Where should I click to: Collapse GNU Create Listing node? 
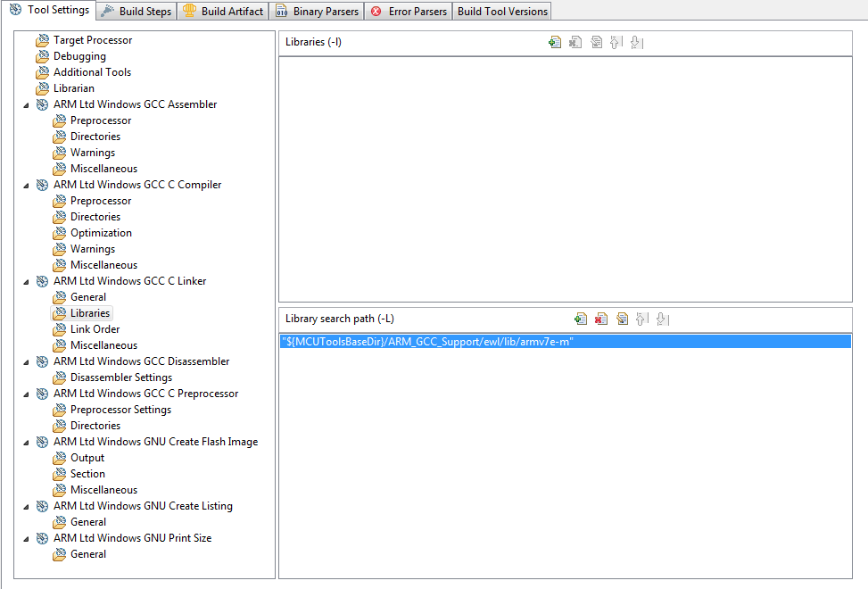click(x=26, y=507)
